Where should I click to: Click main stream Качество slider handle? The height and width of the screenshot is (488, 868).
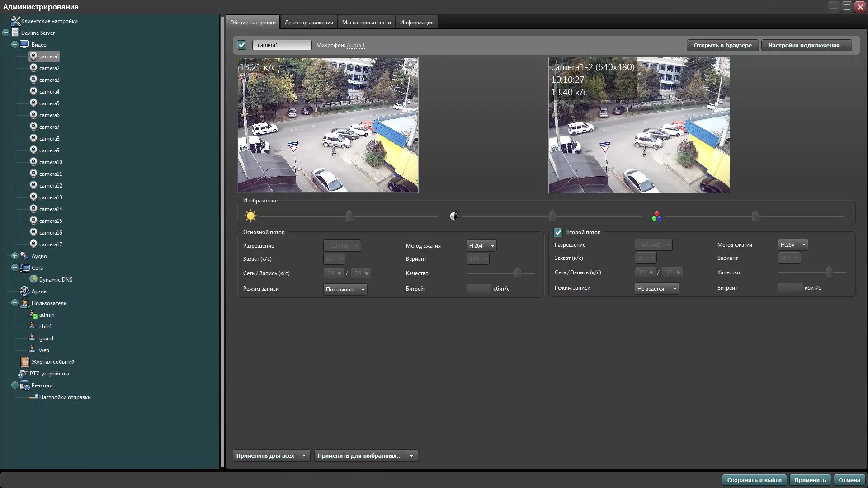tap(518, 272)
